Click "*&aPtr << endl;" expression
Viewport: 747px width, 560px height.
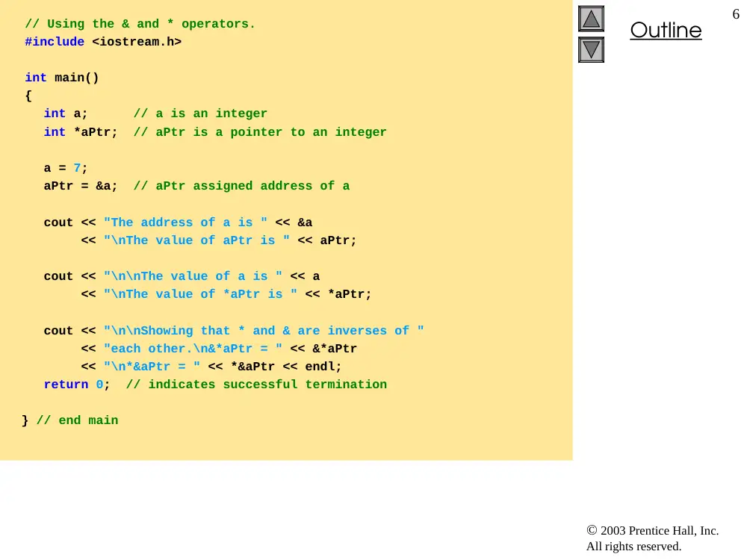286,367
